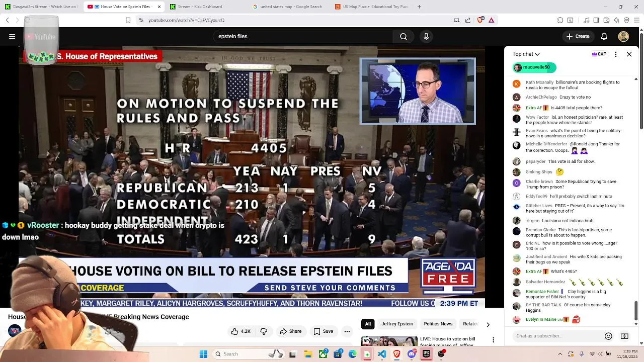
Task: Open the LIVE House to vote recommended thumbnail
Action: [x=389, y=341]
